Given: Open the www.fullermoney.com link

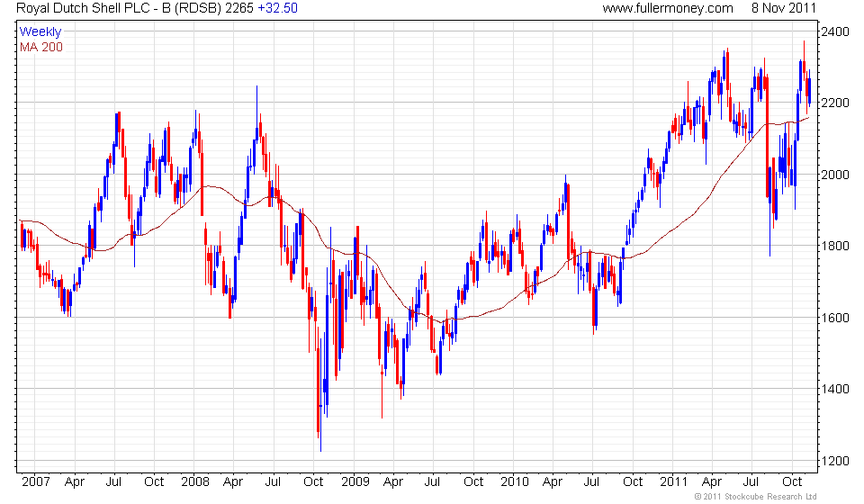Looking at the screenshot, I should click(x=668, y=8).
